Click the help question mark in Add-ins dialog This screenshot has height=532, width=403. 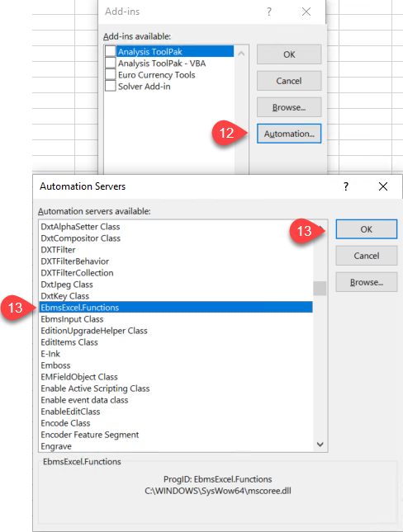click(x=269, y=12)
